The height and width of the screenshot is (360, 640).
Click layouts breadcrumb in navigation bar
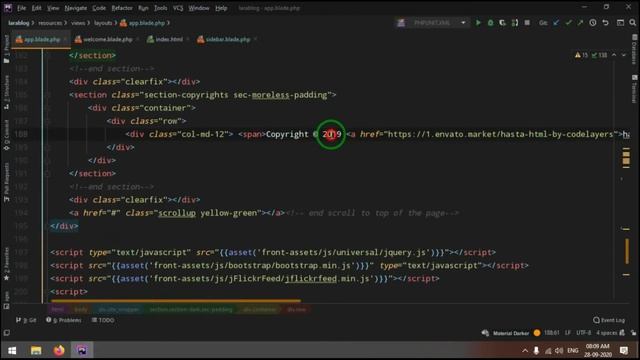[103, 23]
